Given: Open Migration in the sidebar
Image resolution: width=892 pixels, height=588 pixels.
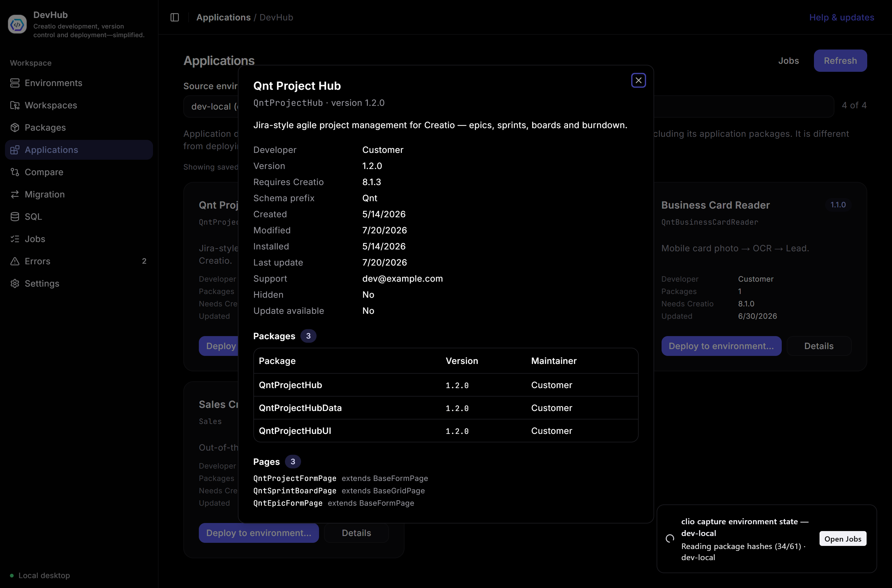Looking at the screenshot, I should point(79,194).
